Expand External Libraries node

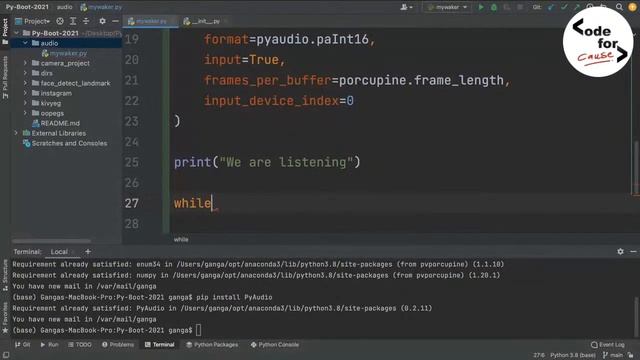[x=16, y=133]
